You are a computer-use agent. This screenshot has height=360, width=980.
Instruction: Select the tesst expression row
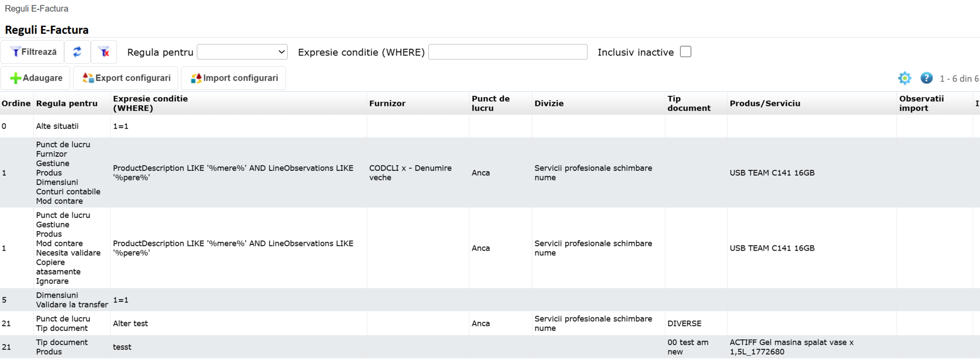coord(122,347)
